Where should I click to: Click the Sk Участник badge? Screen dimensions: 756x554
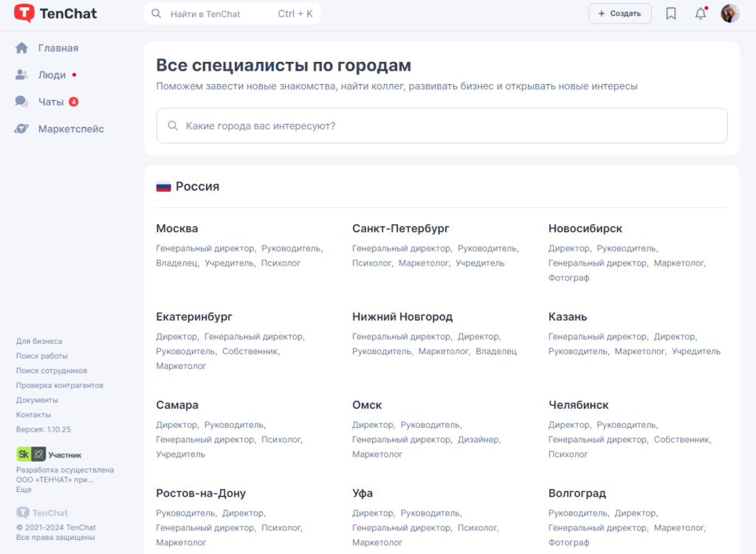[49, 454]
